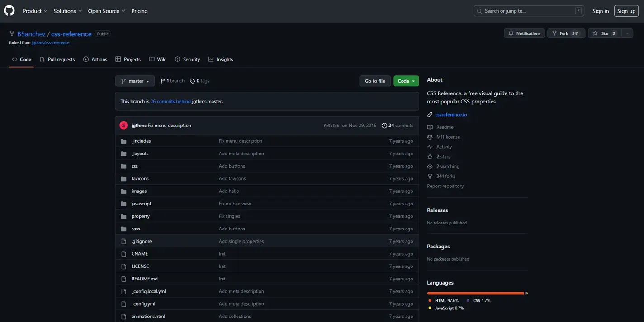Click the tag icon beside 0 tags
Viewport: 644px width, 322px height.
point(193,81)
